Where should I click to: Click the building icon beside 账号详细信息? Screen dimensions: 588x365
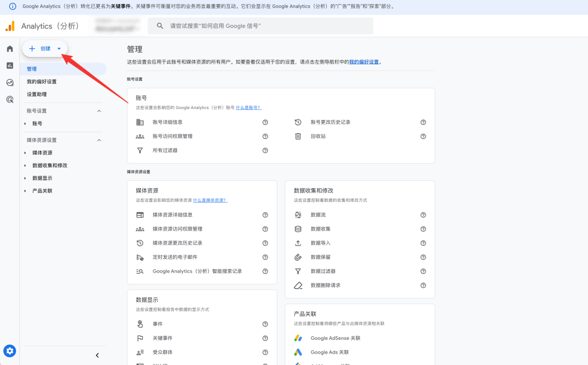tap(140, 122)
